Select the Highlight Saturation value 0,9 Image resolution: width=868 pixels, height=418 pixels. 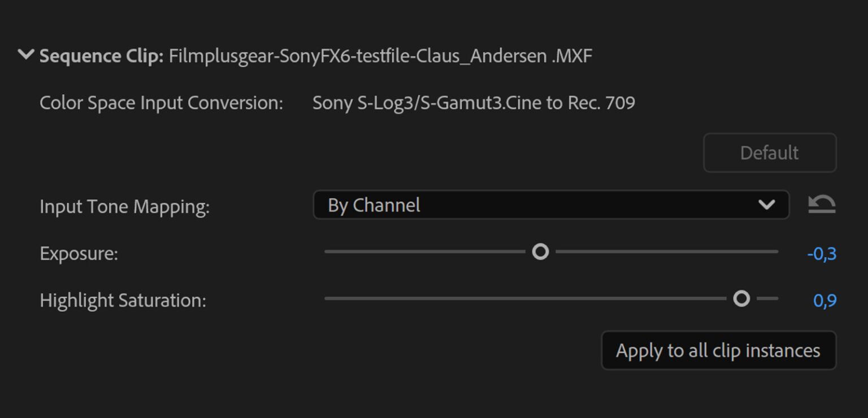tap(825, 301)
